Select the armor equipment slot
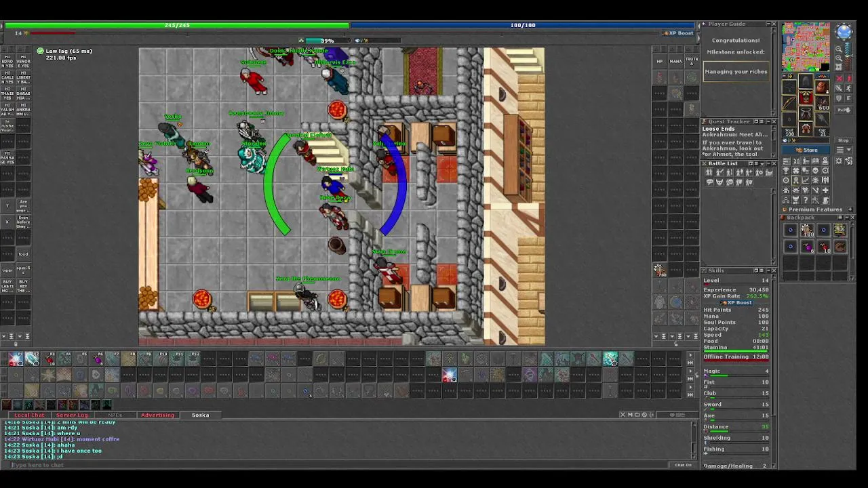This screenshot has width=868, height=488. (805, 98)
